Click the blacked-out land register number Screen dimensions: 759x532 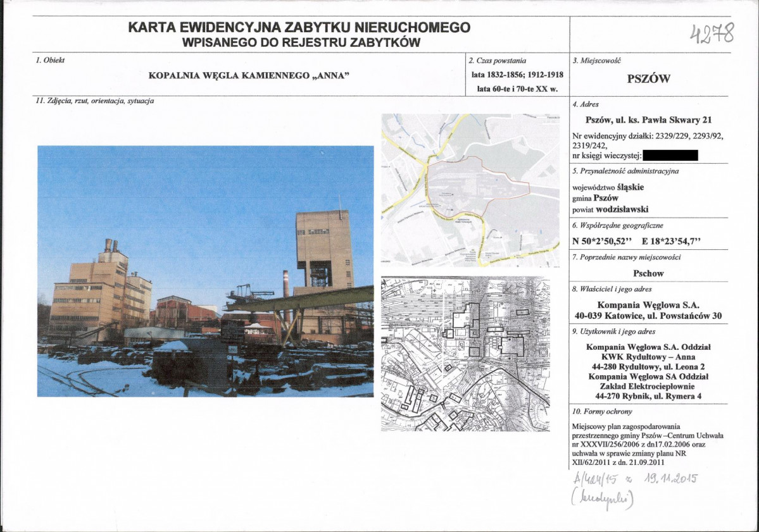coord(670,155)
